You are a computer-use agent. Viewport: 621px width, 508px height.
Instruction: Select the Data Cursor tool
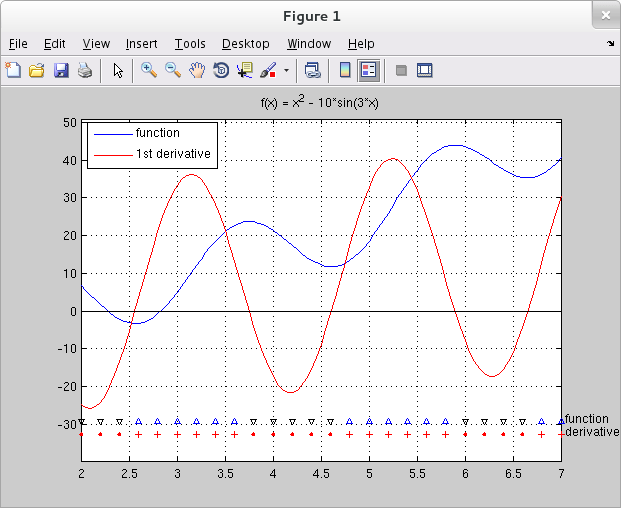(x=245, y=70)
